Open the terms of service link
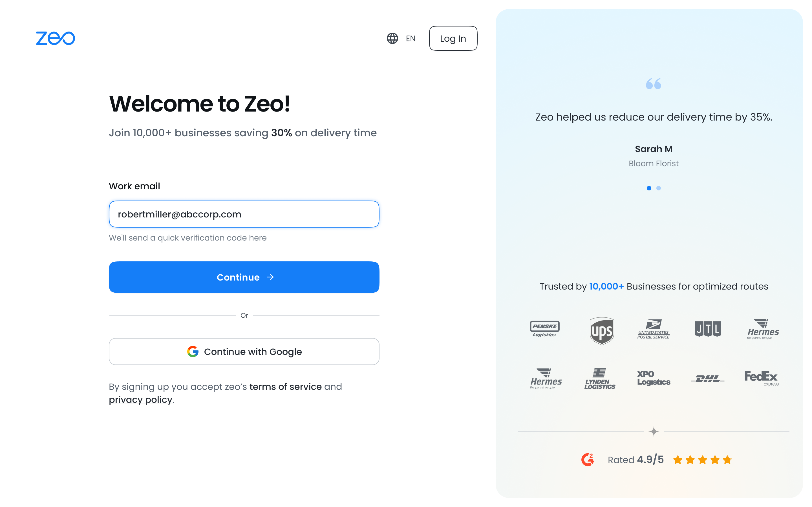812x507 pixels. click(x=286, y=387)
